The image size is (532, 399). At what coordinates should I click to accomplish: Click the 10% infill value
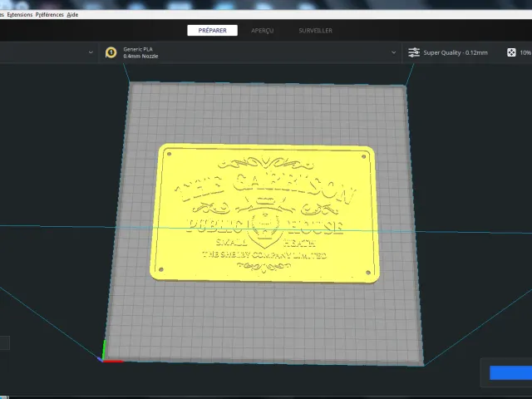[525, 53]
